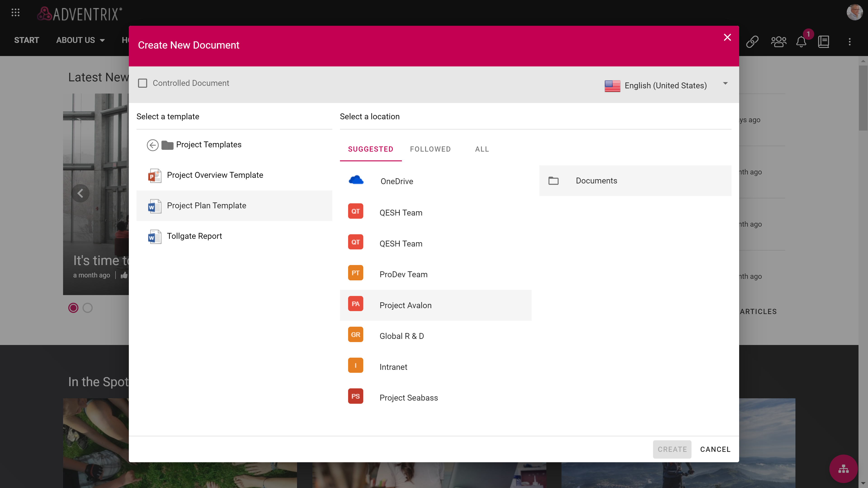This screenshot has height=488, width=868.
Task: Select the first carousel dot indicator
Action: coord(73,308)
